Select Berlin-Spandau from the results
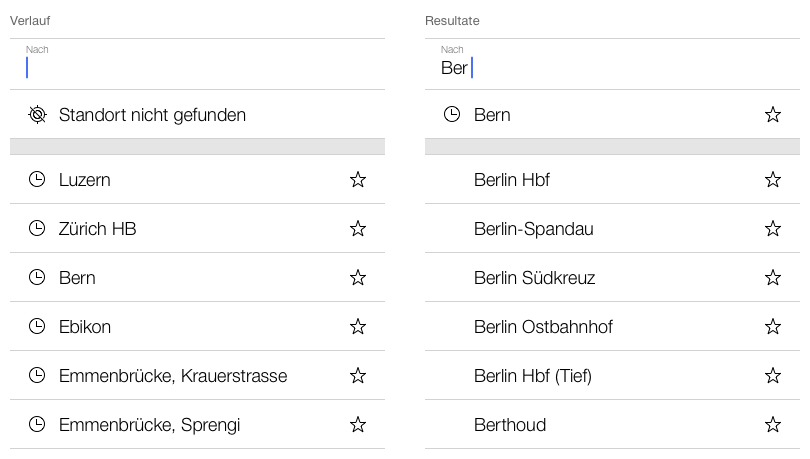Image resolution: width=810 pixels, height=459 pixels. pos(534,229)
